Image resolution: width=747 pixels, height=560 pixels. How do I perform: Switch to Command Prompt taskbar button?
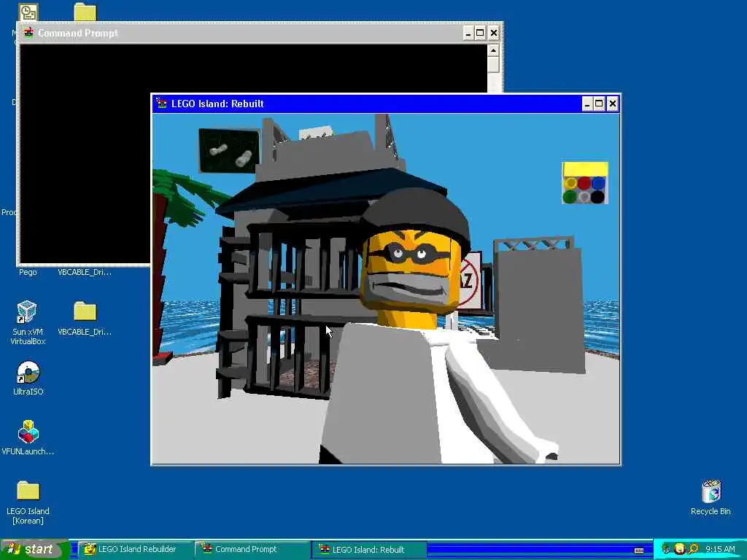point(252,550)
